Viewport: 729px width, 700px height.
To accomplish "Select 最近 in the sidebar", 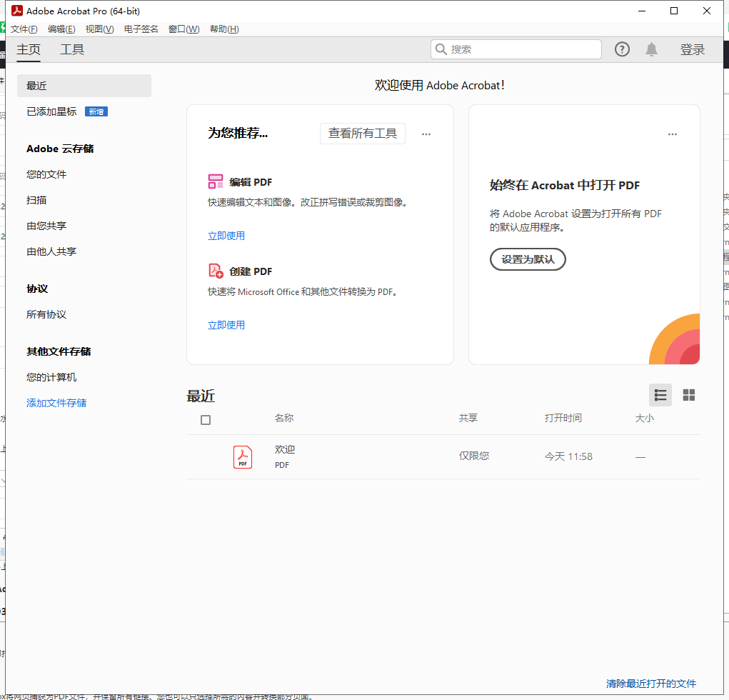I will (84, 86).
